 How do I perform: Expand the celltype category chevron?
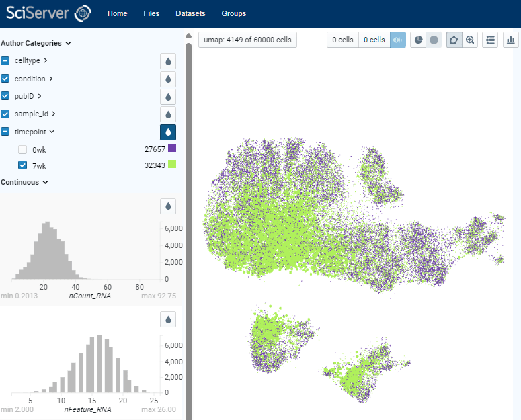[46, 60]
